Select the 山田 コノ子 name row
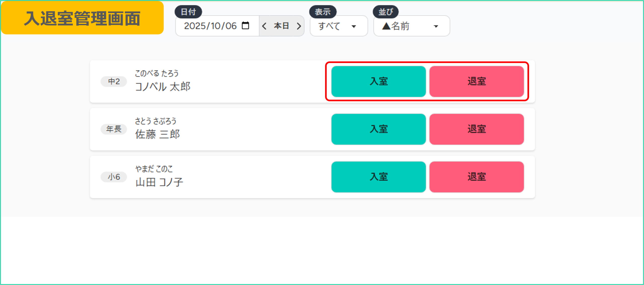Viewport: 644px width, 285px height. [159, 182]
